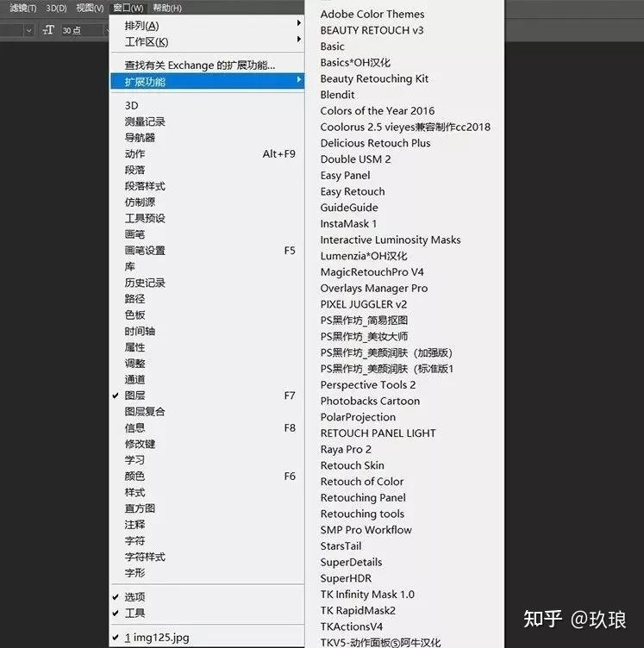This screenshot has height=648, width=644.
Task: Open the 时间轴 panel
Action: pyautogui.click(x=207, y=331)
